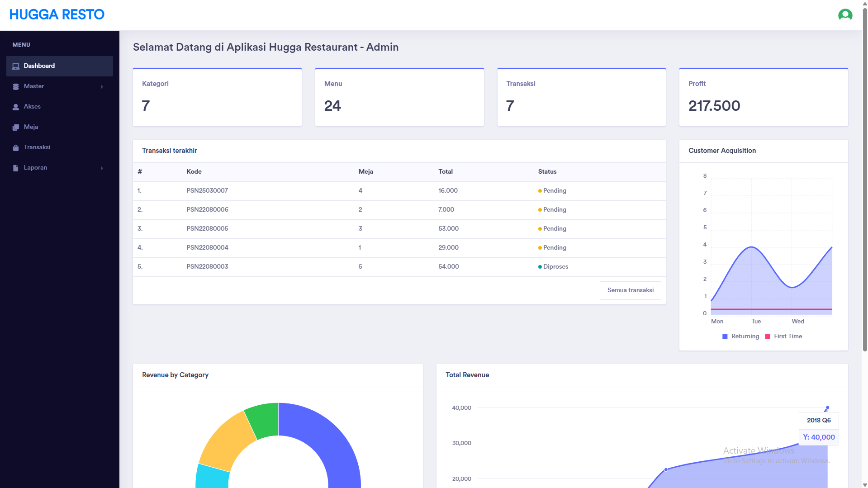Screen dimensions: 868x488
Task: Click the Revenue by Category title
Action: pos(175,375)
